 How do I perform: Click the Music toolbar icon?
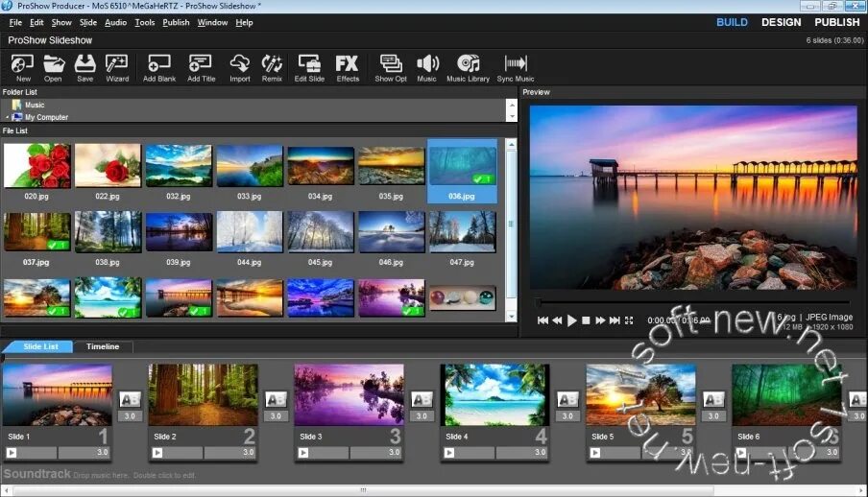coord(427,68)
